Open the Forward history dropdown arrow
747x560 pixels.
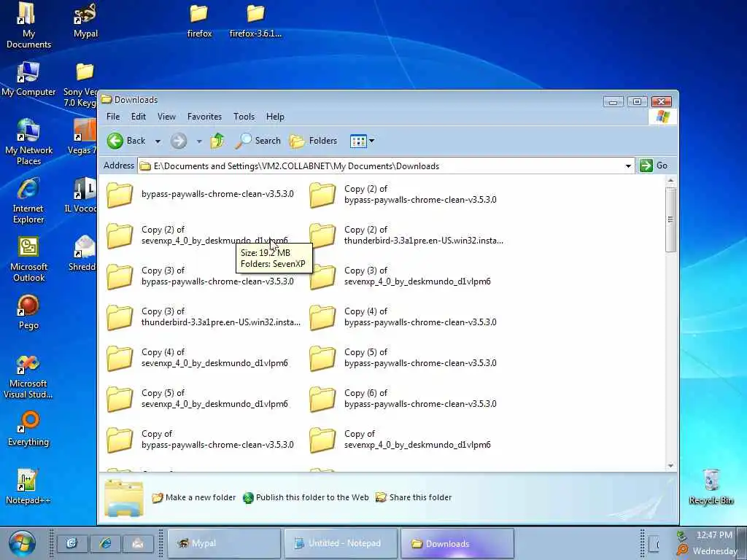point(199,141)
